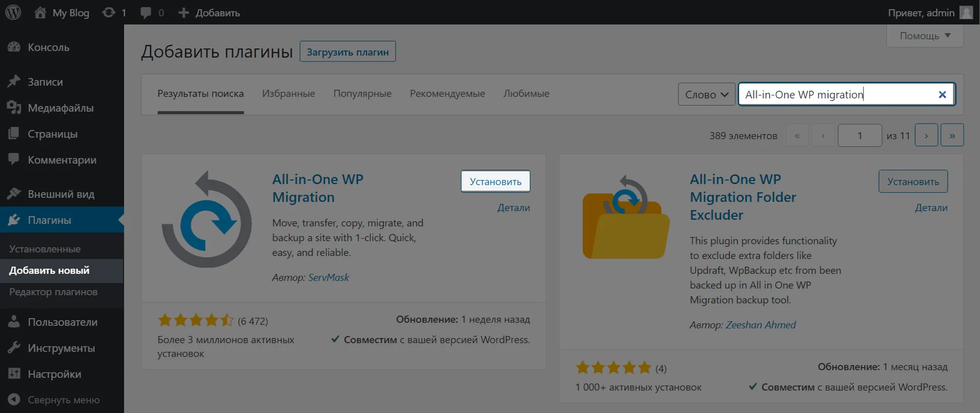
Task: Click the Настройки settings icon
Action: pos(14,374)
